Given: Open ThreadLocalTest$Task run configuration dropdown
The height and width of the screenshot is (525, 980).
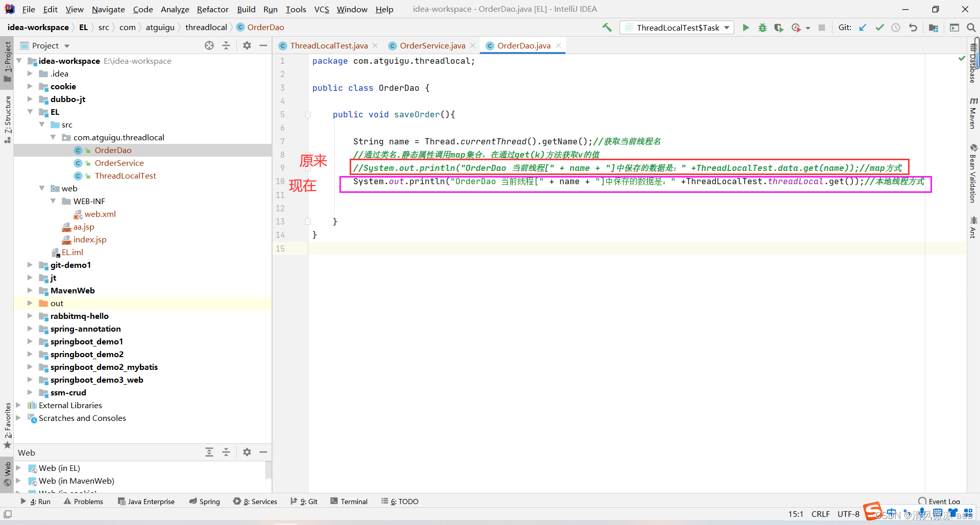Looking at the screenshot, I should point(677,28).
